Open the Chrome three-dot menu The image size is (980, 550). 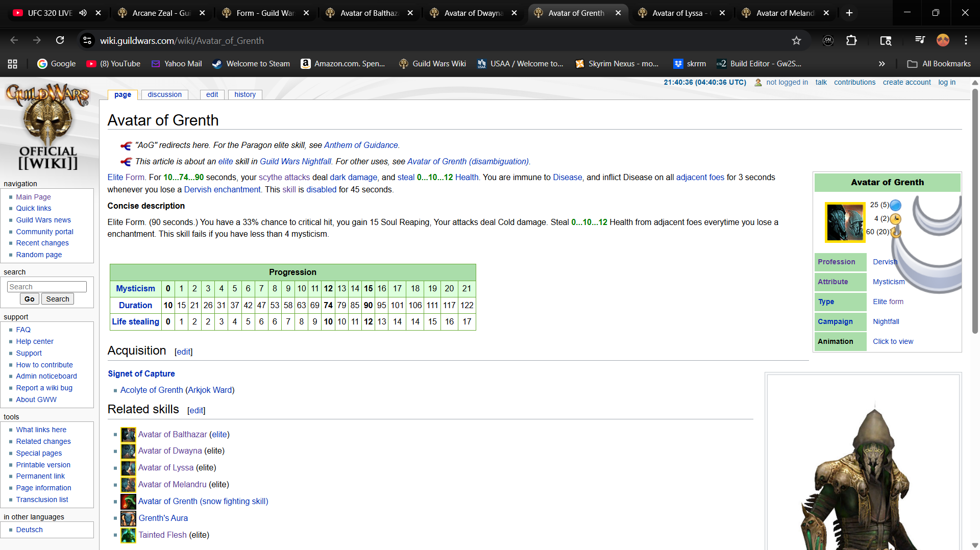tap(966, 40)
